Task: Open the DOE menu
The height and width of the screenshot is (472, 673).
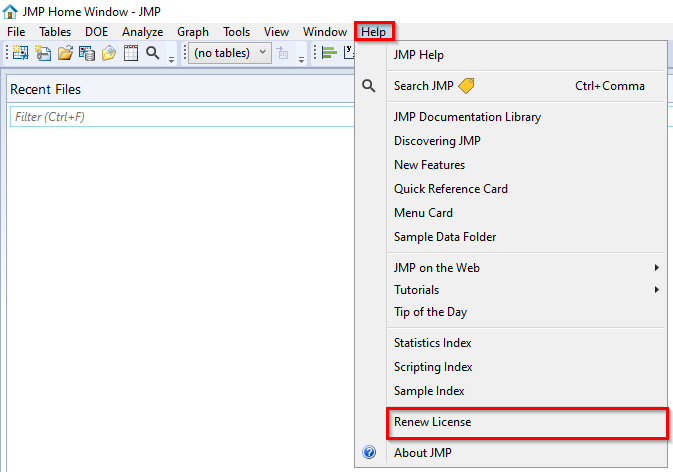Action: point(97,32)
